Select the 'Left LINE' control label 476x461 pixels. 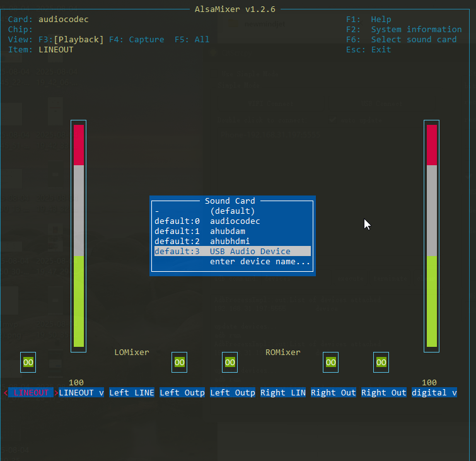click(132, 392)
